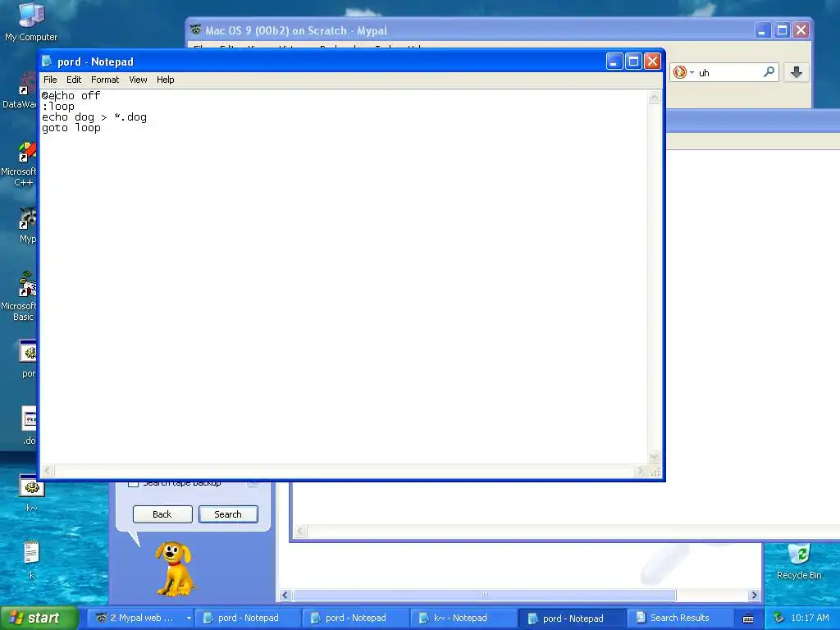Click the Search button in Search Companion

click(x=228, y=514)
